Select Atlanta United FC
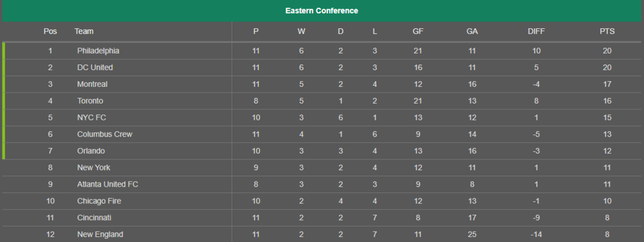This screenshot has height=242, width=644. [108, 185]
